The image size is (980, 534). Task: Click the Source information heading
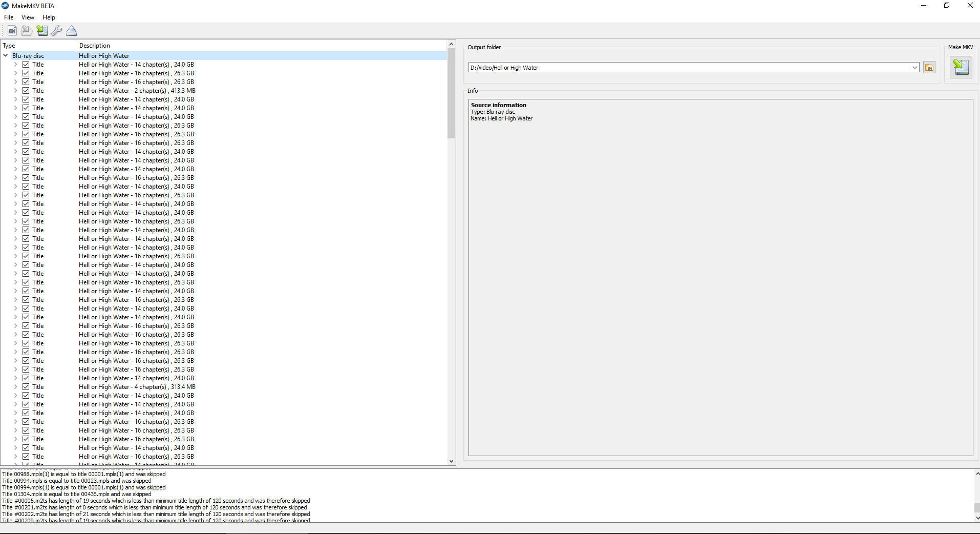(498, 105)
